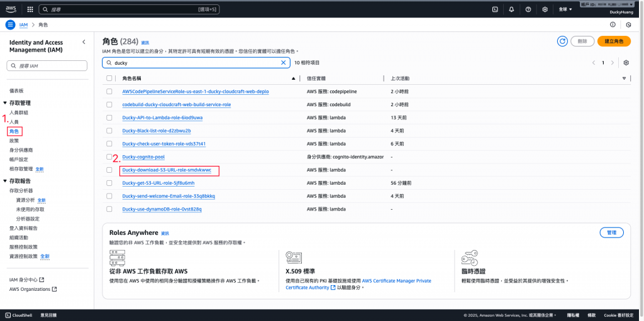Check the Ducky-Black-list-role checkbox
644x321 pixels.
109,131
